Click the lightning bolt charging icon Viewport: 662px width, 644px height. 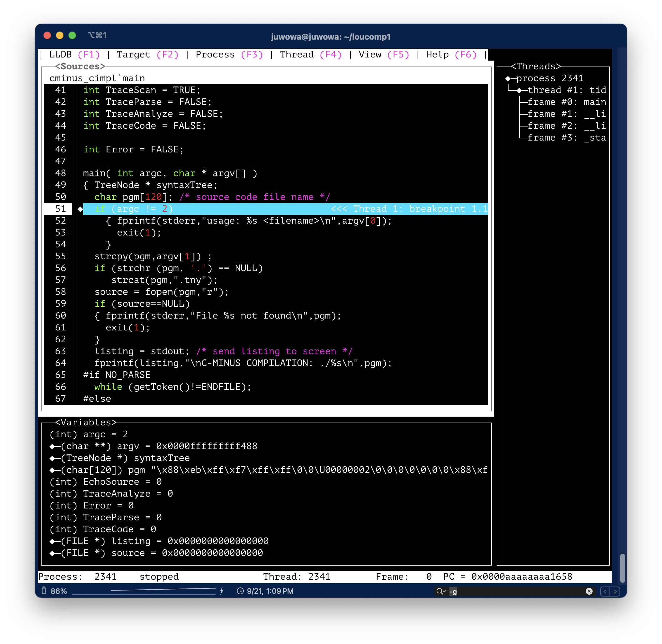(222, 591)
